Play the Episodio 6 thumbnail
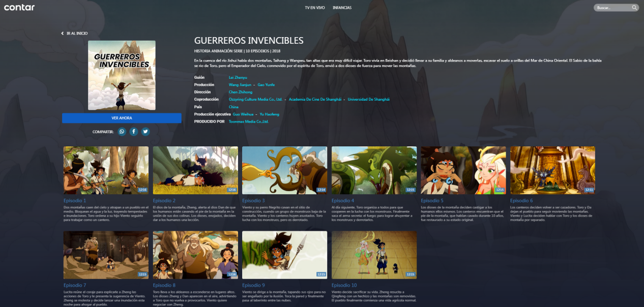The height and width of the screenshot is (307, 644). tap(552, 170)
